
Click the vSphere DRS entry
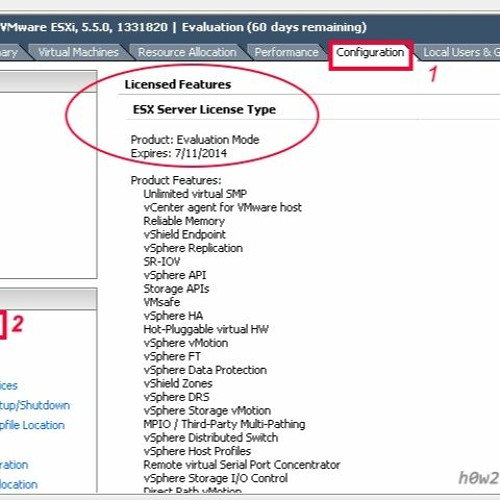coord(176,397)
